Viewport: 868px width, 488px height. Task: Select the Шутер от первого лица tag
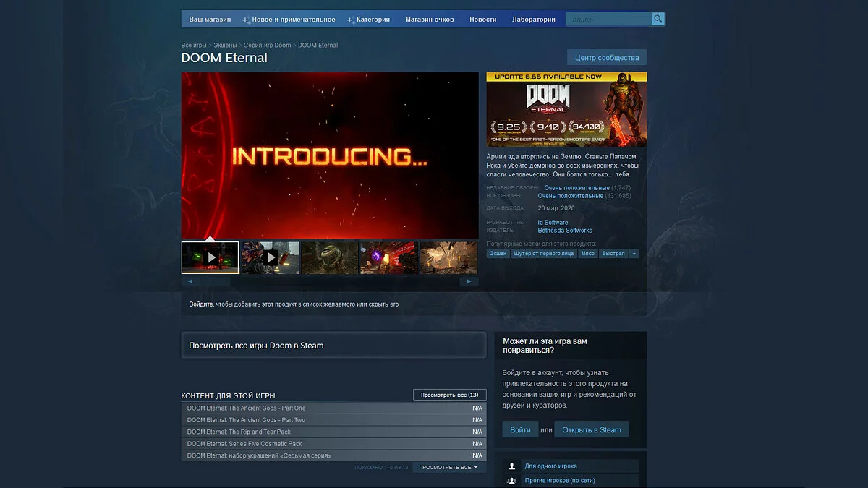(544, 254)
